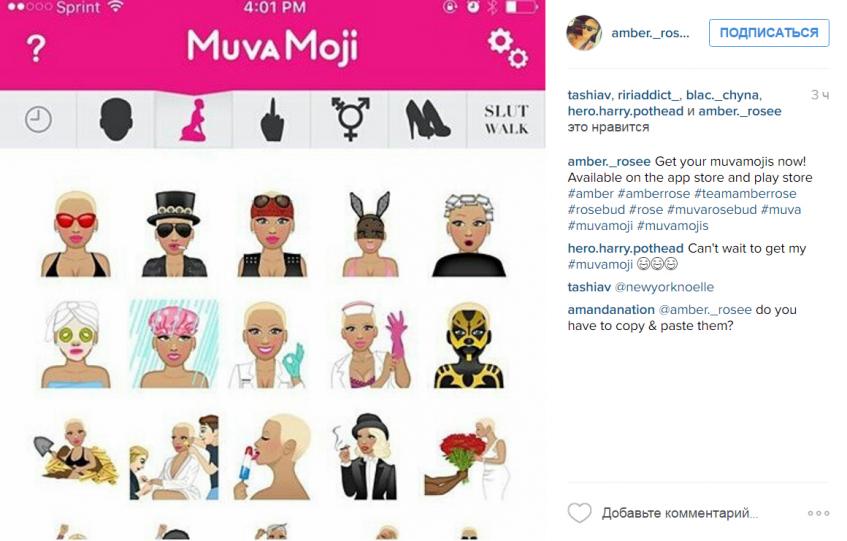Choose the red sunglasses emoji sticker
The image size is (847, 541).
pyautogui.click(x=76, y=234)
